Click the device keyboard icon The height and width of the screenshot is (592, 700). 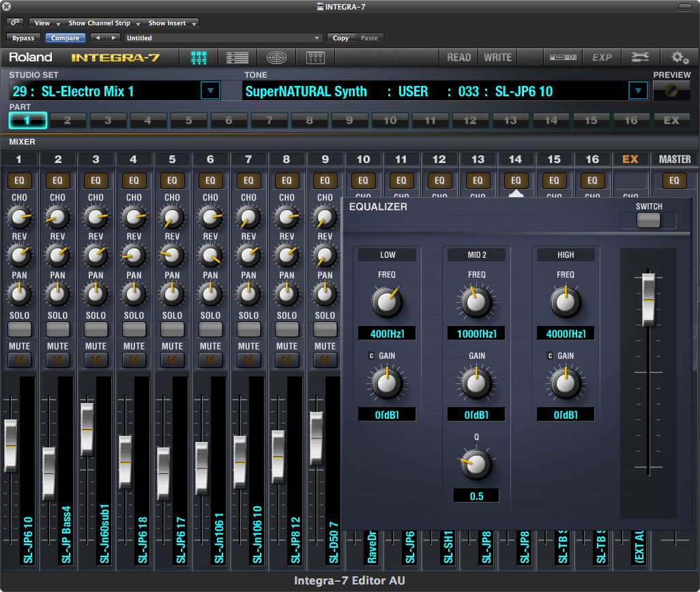pos(562,57)
